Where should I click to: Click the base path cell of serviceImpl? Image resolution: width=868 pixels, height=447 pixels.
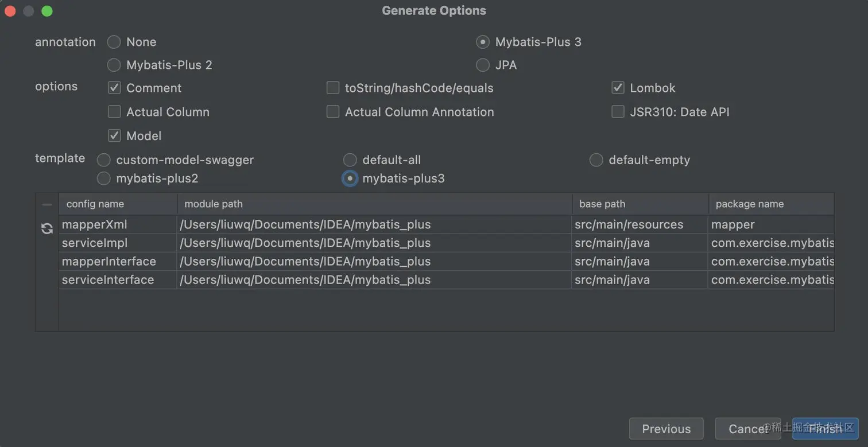point(640,243)
